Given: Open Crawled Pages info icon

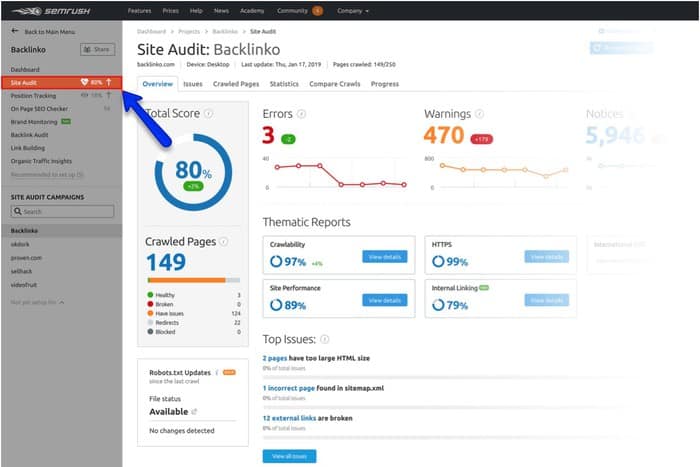Looking at the screenshot, I should pyautogui.click(x=224, y=242).
